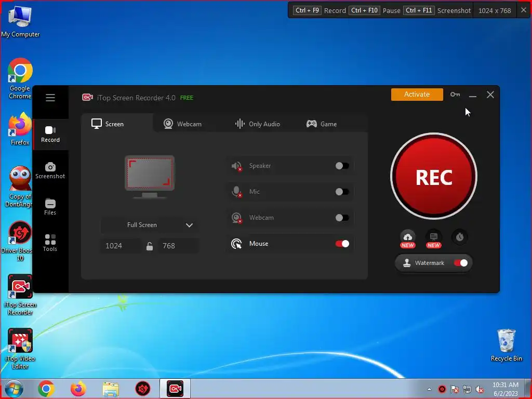Click the taskbar clock showing 10:31 AM

pyautogui.click(x=506, y=389)
